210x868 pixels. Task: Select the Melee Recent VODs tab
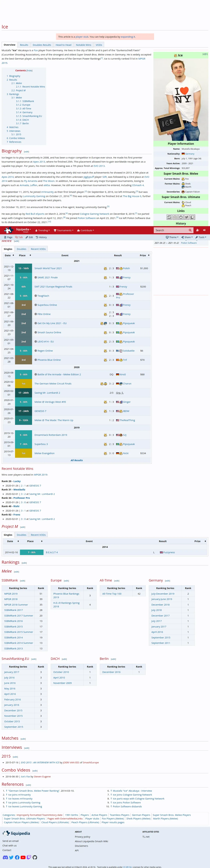point(38,249)
